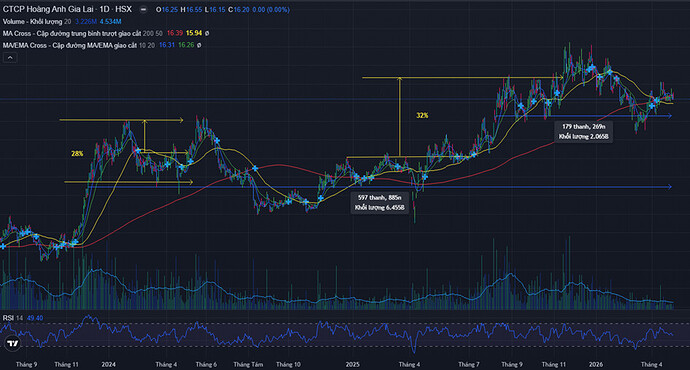
Task: Click the volume value 3.226M
Action: coord(86,22)
